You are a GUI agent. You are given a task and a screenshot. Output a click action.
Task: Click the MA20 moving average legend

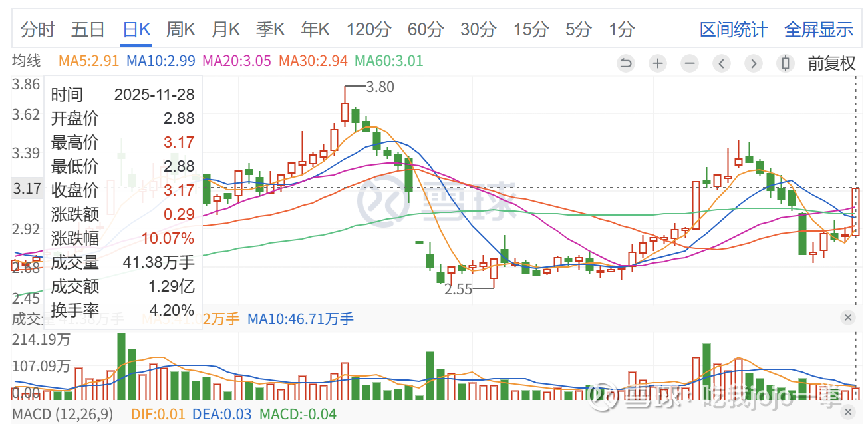[x=237, y=61]
